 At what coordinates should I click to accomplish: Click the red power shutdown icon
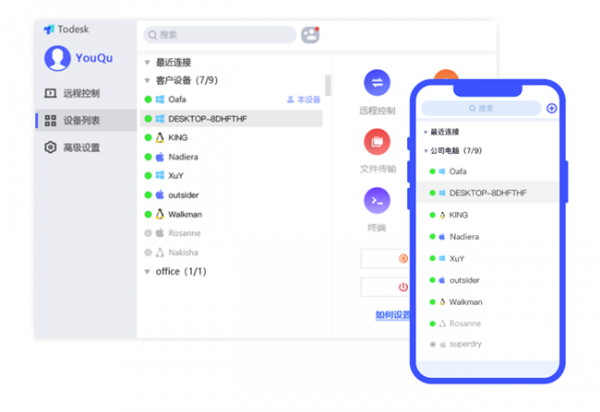click(403, 287)
